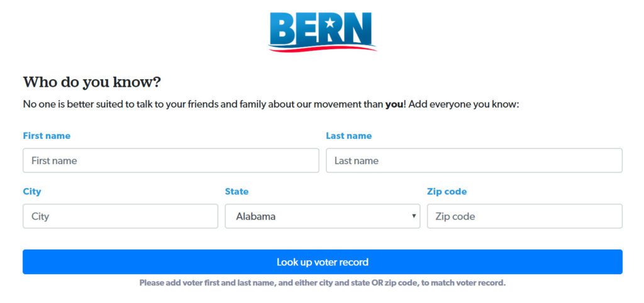This screenshot has width=644, height=303.
Task: Click the helper note beneath the lookup button
Action: 322,283
